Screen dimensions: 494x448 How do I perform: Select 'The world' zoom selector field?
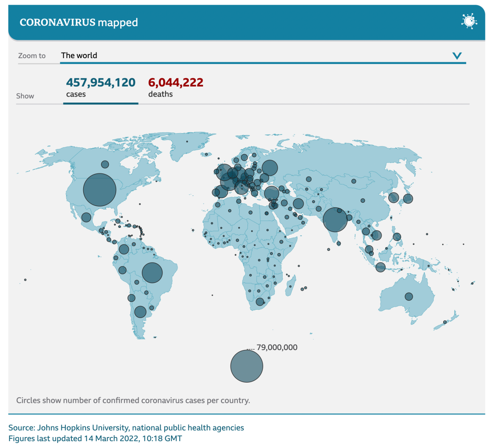tap(263, 56)
